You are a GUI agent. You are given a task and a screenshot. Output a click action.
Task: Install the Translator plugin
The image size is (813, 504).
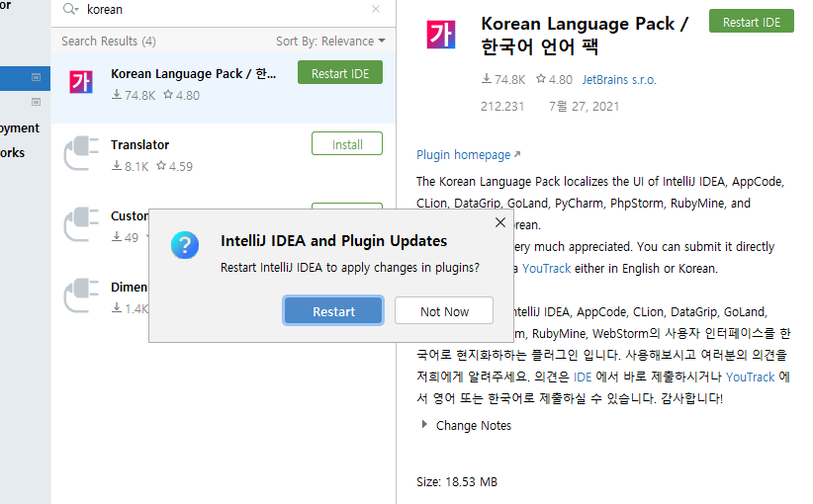click(x=347, y=143)
